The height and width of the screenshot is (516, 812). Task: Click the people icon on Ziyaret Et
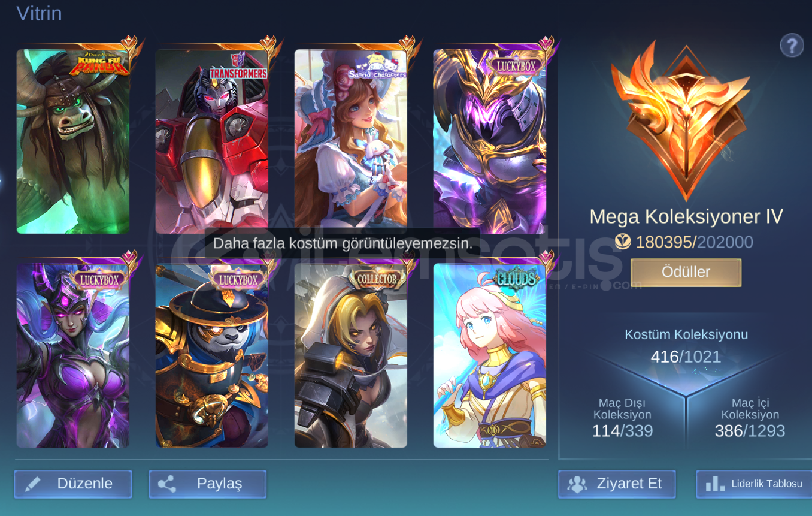pyautogui.click(x=577, y=484)
